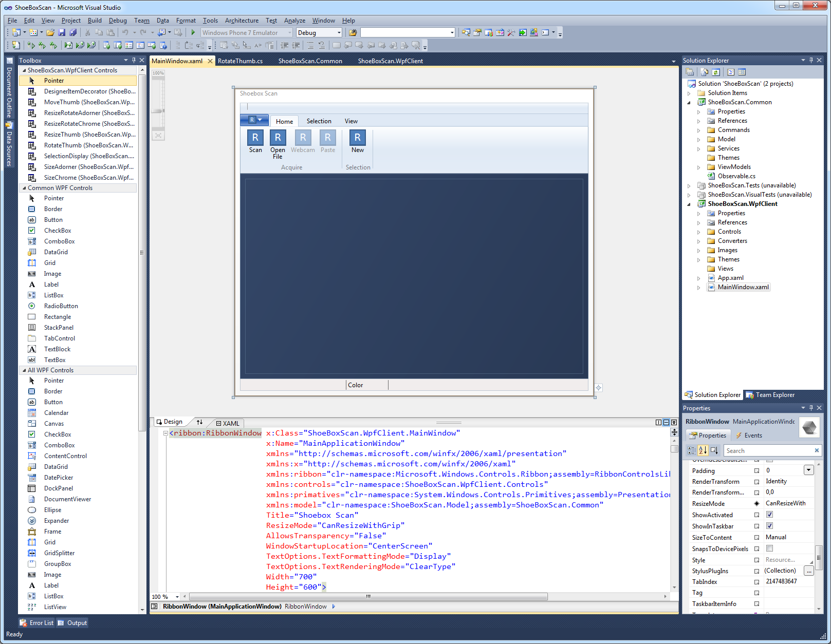Click the ribbon application menu button
The image size is (831, 644).
coord(254,120)
